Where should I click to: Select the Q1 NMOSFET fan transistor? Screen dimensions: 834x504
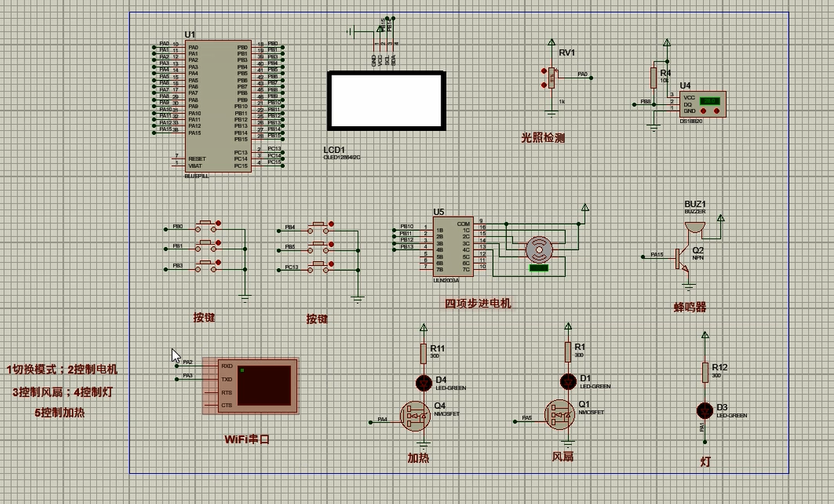click(560, 416)
